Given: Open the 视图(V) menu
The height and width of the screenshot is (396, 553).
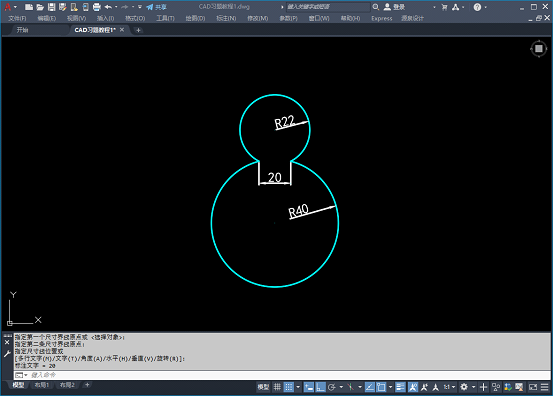Looking at the screenshot, I should [x=77, y=18].
